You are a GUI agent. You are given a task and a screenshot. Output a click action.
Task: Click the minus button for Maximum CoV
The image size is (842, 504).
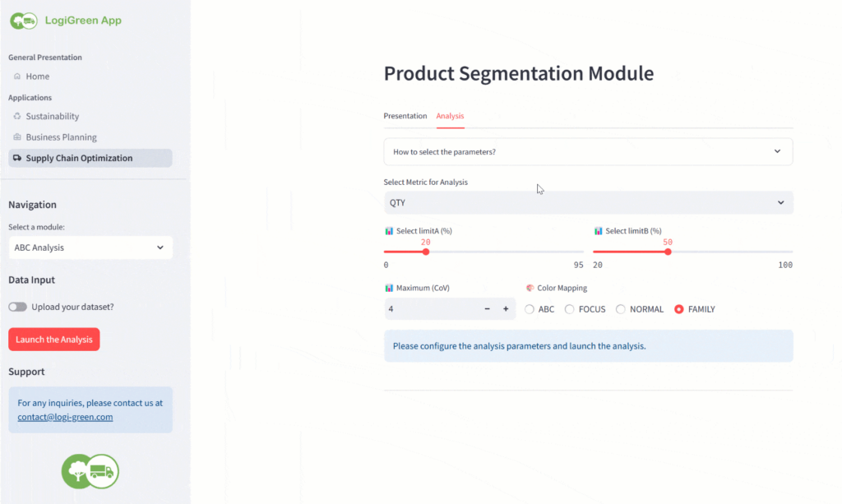coord(487,309)
